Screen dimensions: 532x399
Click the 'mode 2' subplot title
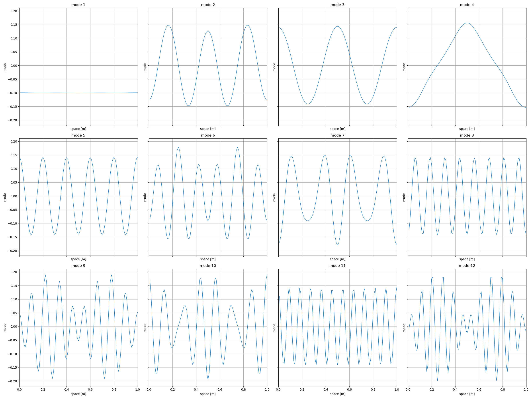208,5
